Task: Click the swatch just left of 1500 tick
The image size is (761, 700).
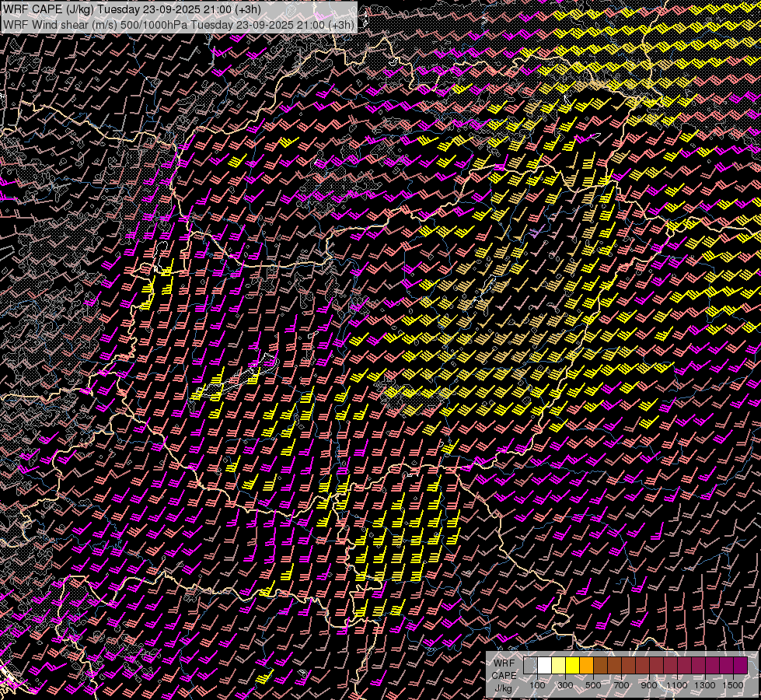Action: tap(726, 666)
